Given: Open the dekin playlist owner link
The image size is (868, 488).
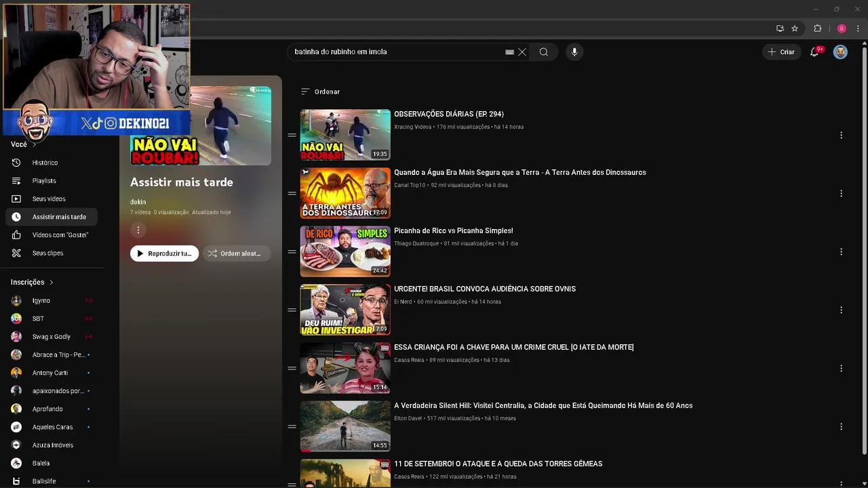Looking at the screenshot, I should pyautogui.click(x=138, y=202).
